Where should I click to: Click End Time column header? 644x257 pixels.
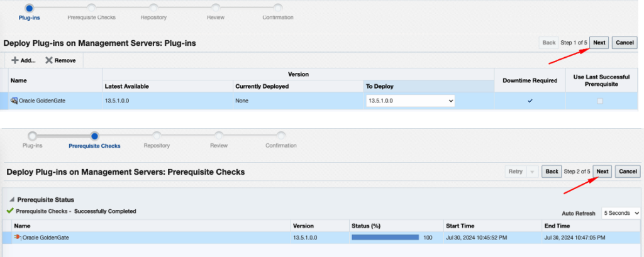(x=591, y=226)
